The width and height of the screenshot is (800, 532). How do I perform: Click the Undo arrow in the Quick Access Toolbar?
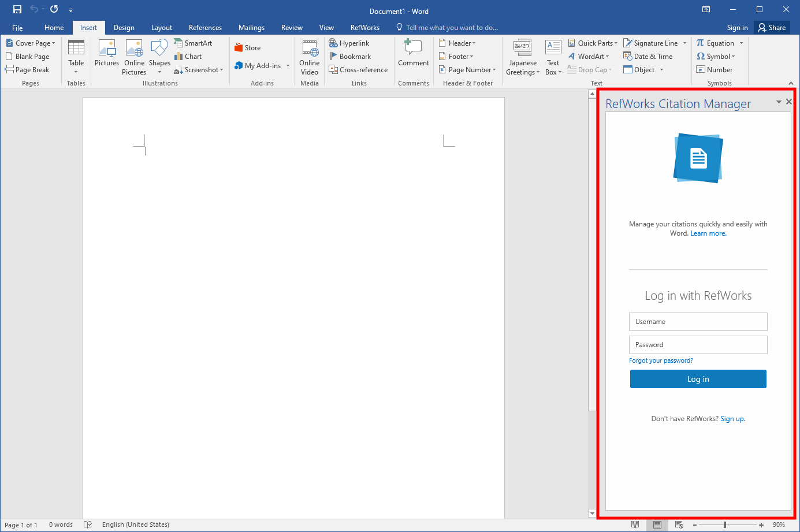34,9
